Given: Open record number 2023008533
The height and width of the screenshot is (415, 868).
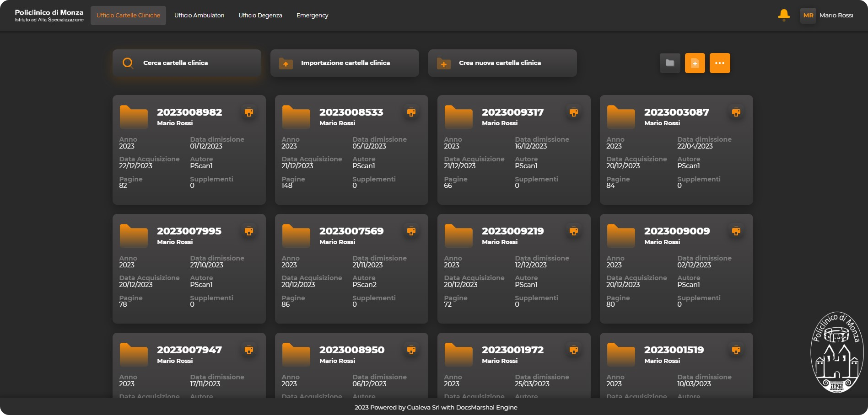Looking at the screenshot, I should coord(351,112).
